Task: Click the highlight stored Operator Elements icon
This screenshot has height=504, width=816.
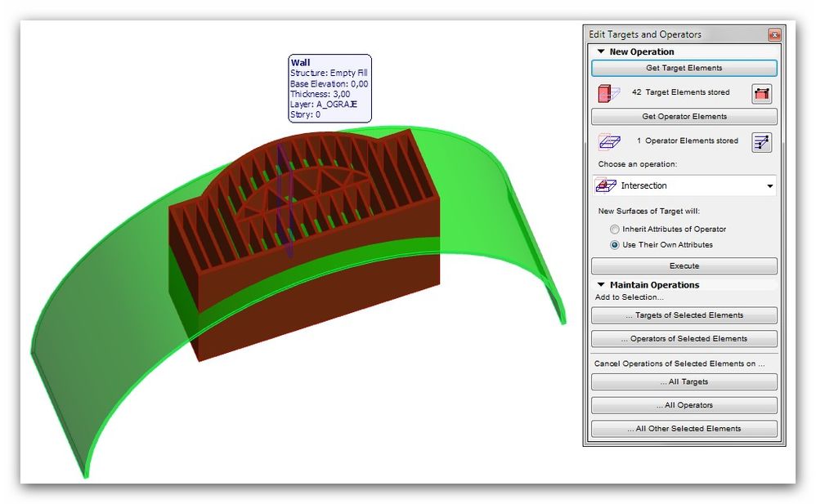Action: tap(762, 142)
